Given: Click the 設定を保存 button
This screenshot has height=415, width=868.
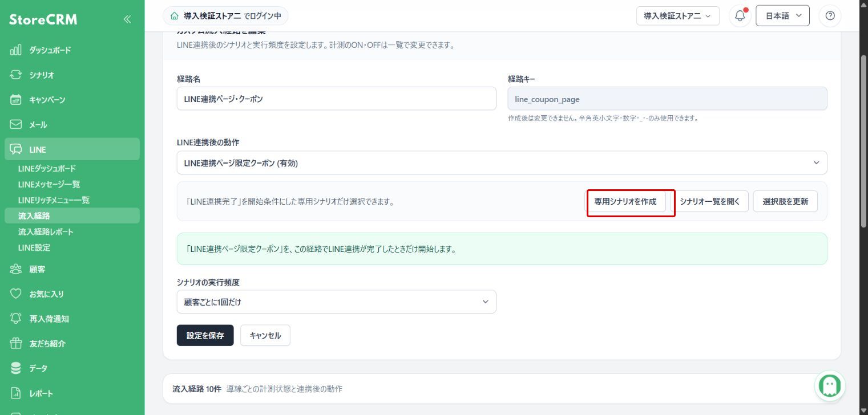Looking at the screenshot, I should (x=205, y=336).
